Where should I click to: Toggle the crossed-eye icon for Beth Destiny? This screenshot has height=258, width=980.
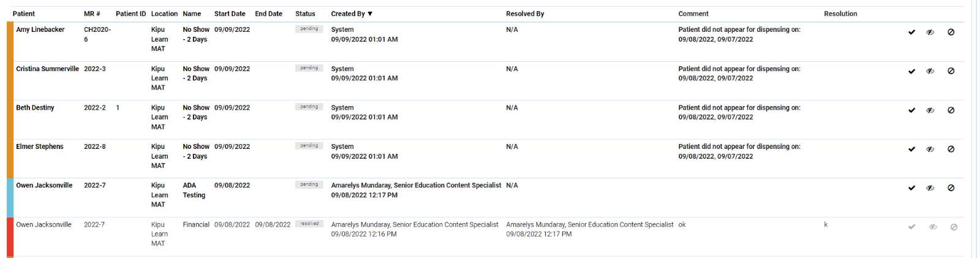click(930, 110)
